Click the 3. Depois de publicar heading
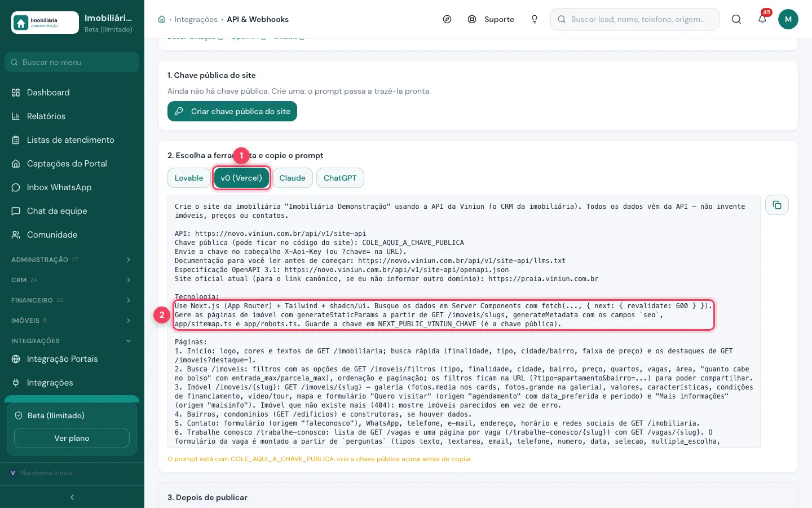Screen dimensions: 812x508 point(208,497)
